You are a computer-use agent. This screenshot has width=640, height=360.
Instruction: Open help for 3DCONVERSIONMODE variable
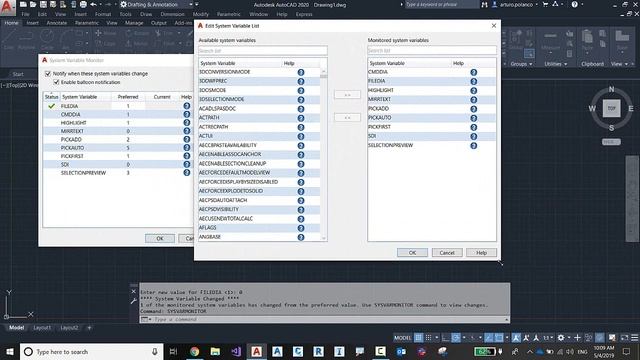pyautogui.click(x=301, y=72)
